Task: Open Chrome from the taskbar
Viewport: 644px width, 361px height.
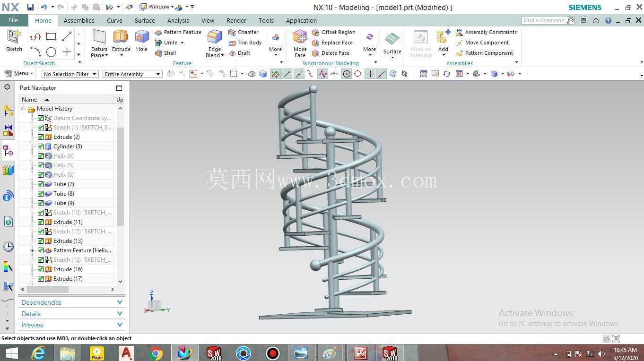Action: 156,353
